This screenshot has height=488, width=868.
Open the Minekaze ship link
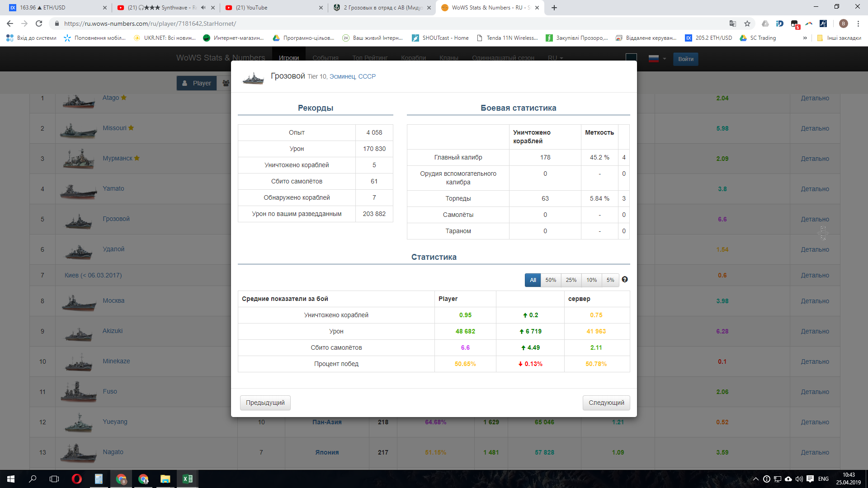tap(116, 361)
